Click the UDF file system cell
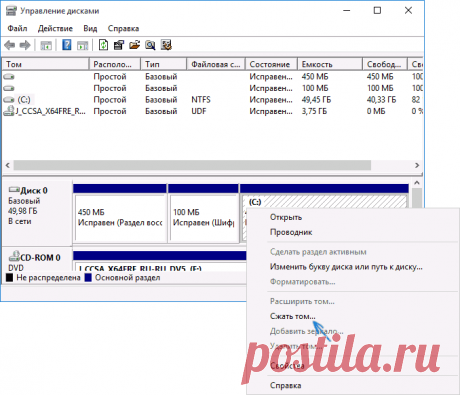Viewport: 460px width, 395px height. (x=199, y=111)
